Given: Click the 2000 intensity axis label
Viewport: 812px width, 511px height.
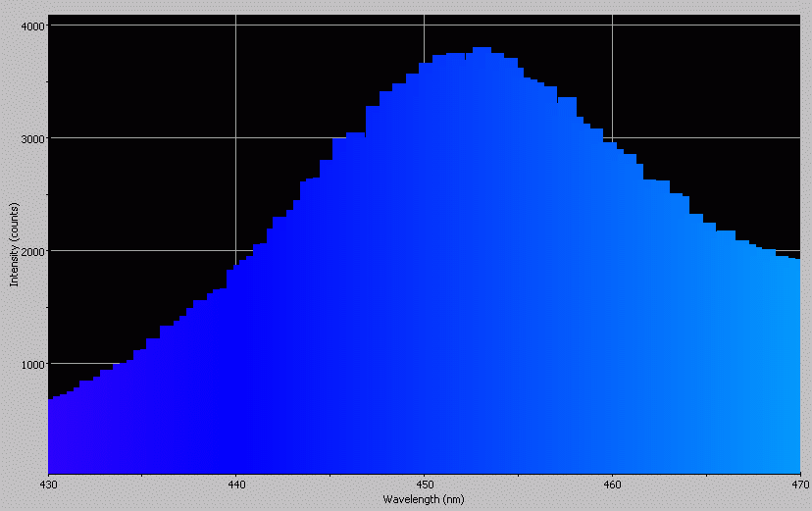Looking at the screenshot, I should [33, 252].
